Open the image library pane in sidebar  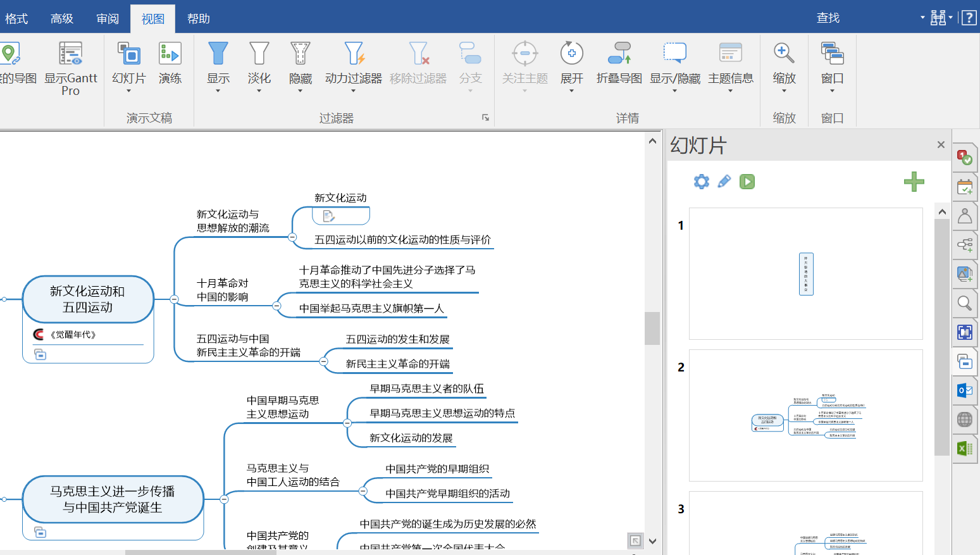(965, 274)
